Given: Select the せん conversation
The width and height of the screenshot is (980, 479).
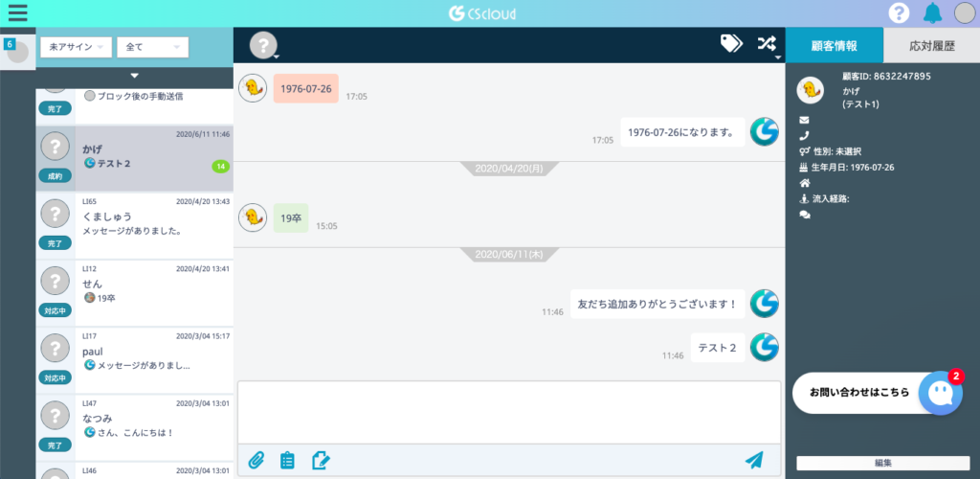Looking at the screenshot, I should pyautogui.click(x=134, y=293).
